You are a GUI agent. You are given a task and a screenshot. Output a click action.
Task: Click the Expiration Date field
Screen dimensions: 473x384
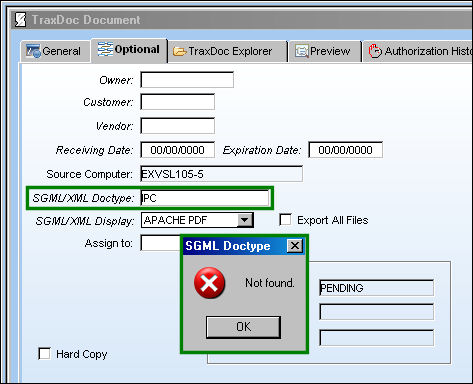(x=346, y=150)
